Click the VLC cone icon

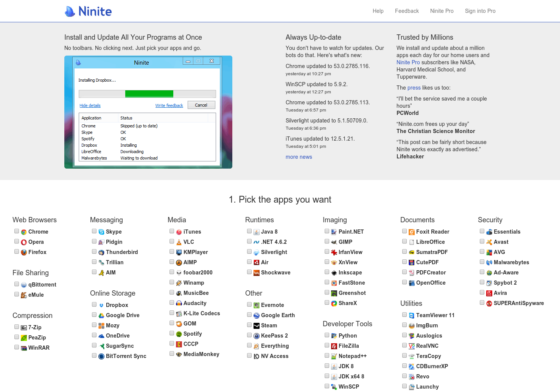click(x=179, y=242)
